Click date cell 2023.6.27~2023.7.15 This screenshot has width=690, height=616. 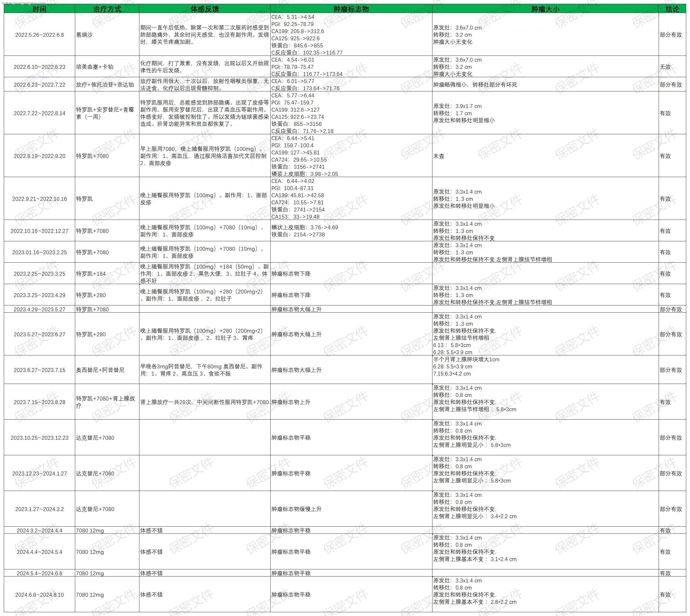[x=39, y=370]
